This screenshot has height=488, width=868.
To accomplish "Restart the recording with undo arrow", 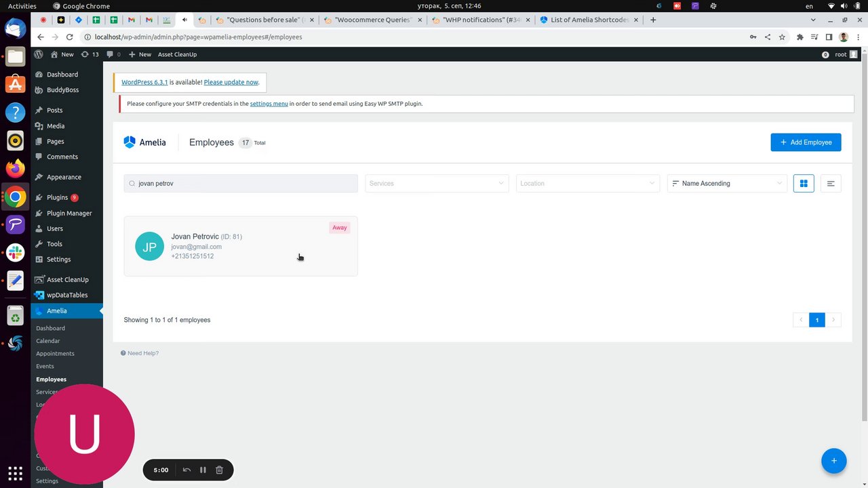I will (x=186, y=470).
